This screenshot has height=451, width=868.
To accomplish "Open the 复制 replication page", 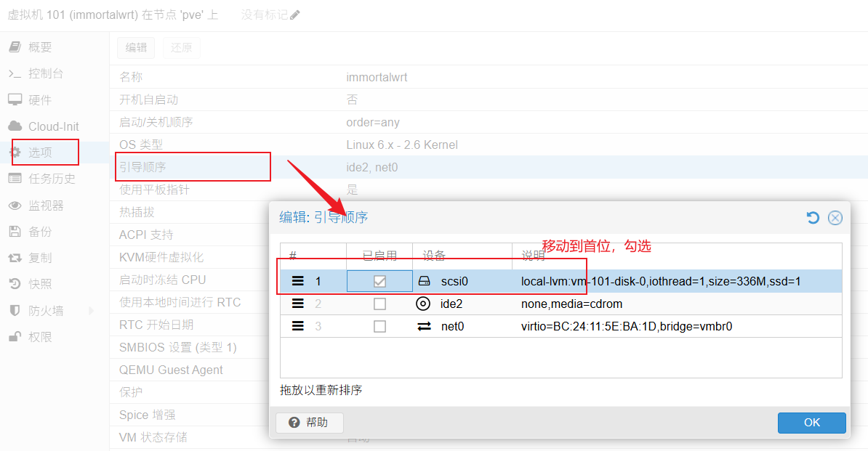I will click(x=55, y=258).
